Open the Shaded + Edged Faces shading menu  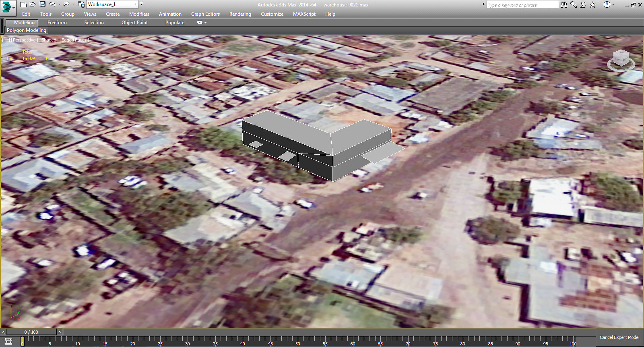click(x=64, y=40)
